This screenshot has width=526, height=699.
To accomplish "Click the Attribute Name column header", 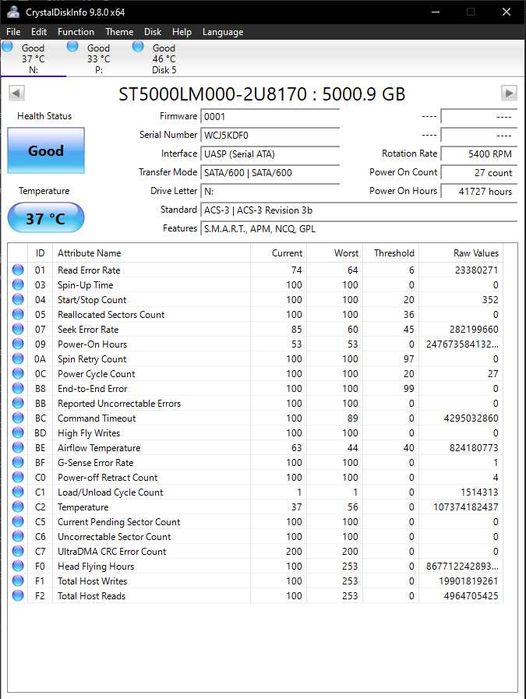I will coord(151,253).
